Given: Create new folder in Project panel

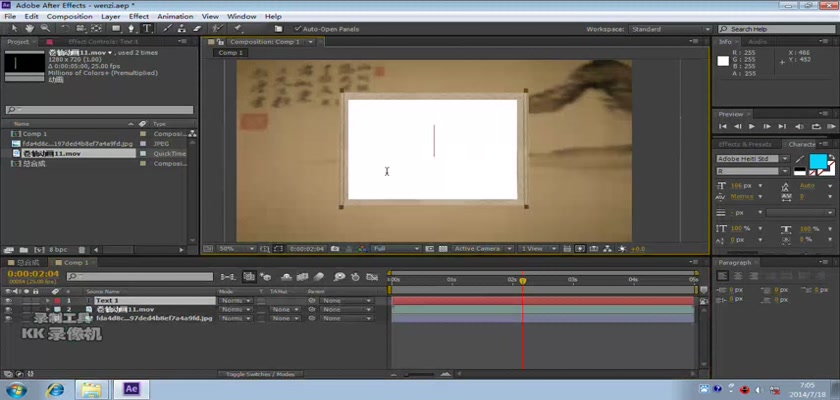Looking at the screenshot, I should 24,250.
